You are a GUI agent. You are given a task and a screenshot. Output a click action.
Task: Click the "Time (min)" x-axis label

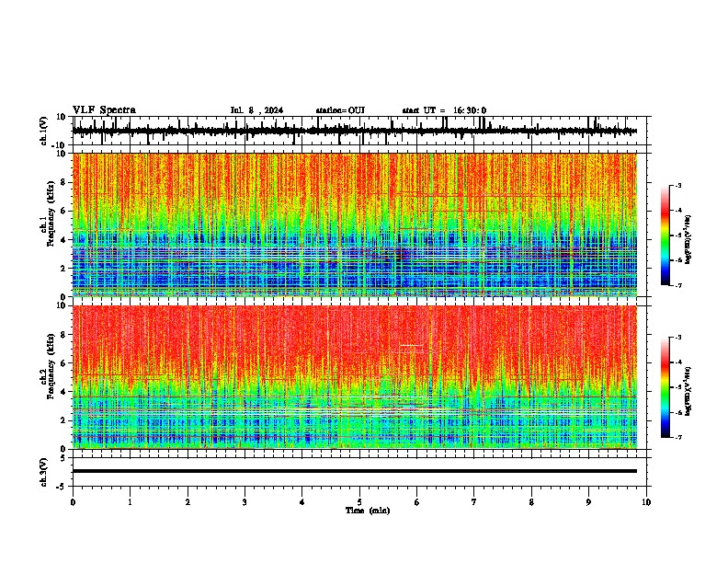coord(368,511)
